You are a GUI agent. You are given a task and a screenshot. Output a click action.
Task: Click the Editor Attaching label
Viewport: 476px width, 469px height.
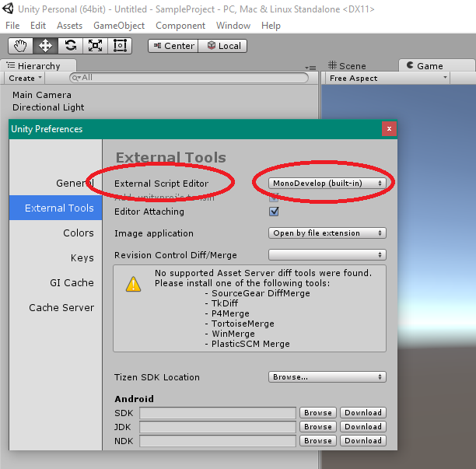click(149, 212)
